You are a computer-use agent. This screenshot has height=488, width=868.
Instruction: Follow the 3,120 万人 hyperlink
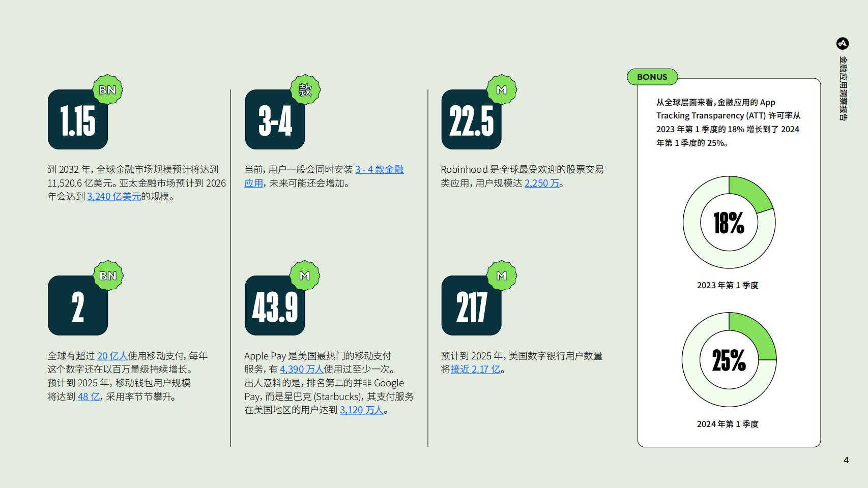click(x=362, y=410)
